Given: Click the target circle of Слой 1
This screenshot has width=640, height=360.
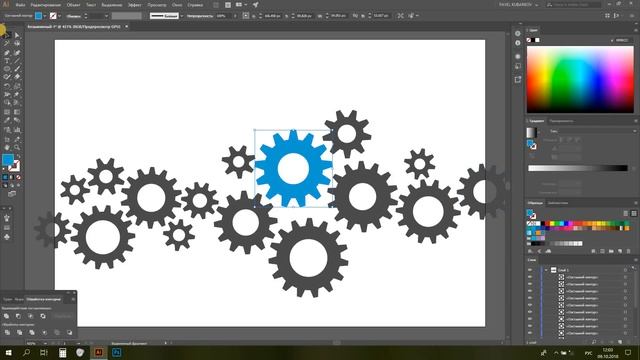Looking at the screenshot, I should click(x=625, y=270).
